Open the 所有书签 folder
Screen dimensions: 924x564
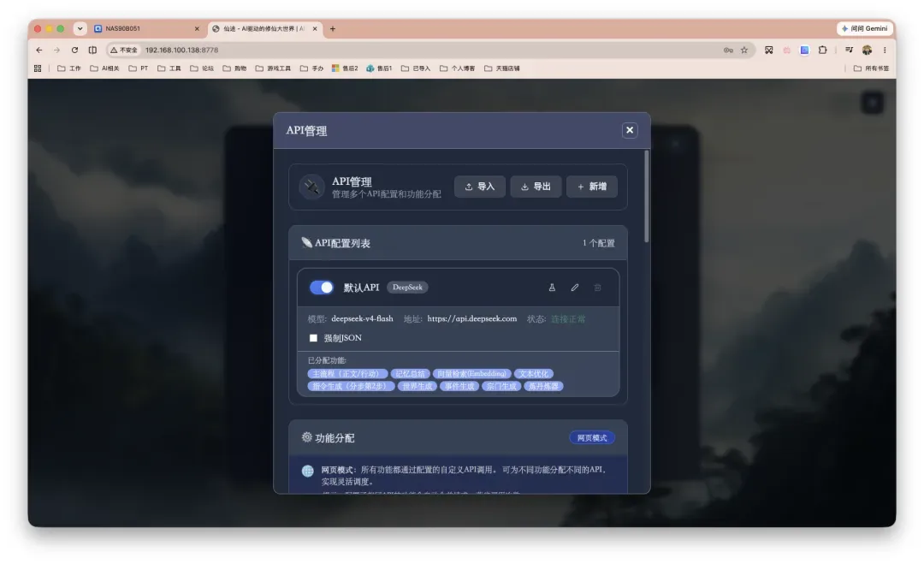(872, 68)
